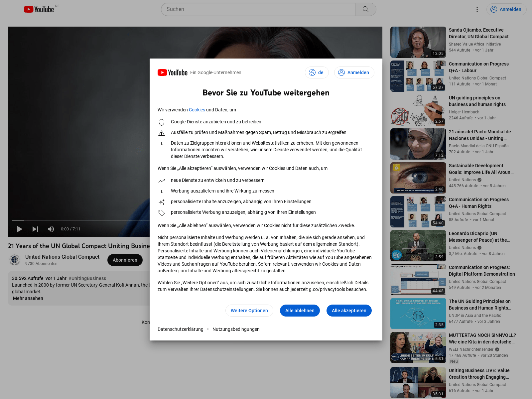Open the Uniting Business LIVE thumbnail
The height and width of the screenshot is (399, 532).
tap(418, 383)
